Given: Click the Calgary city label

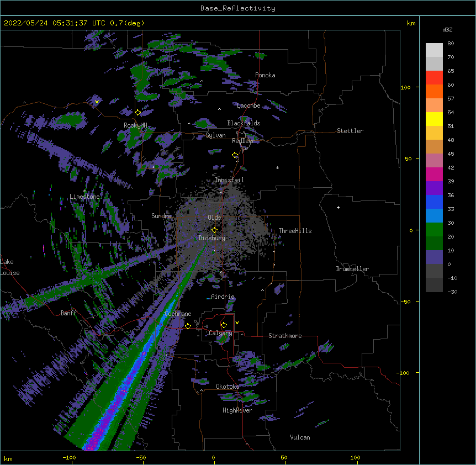Looking at the screenshot, I should [220, 333].
